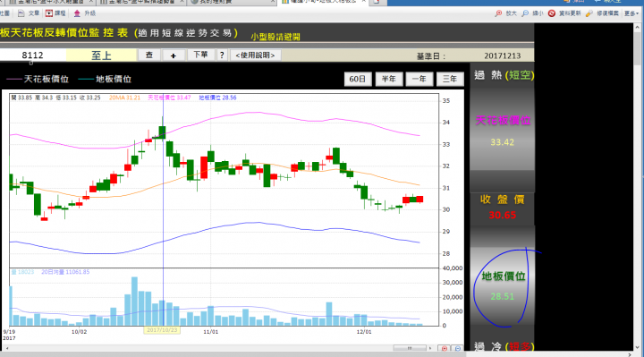Screen dimensions: 644x357
Task: Click the 放大 zoom-in magnifier icon
Action: 498,13
